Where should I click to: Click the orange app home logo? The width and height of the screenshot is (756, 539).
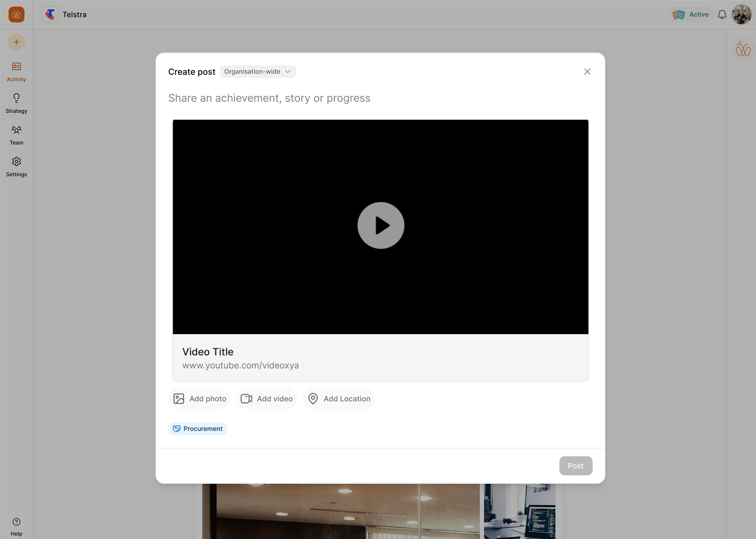[x=16, y=15]
